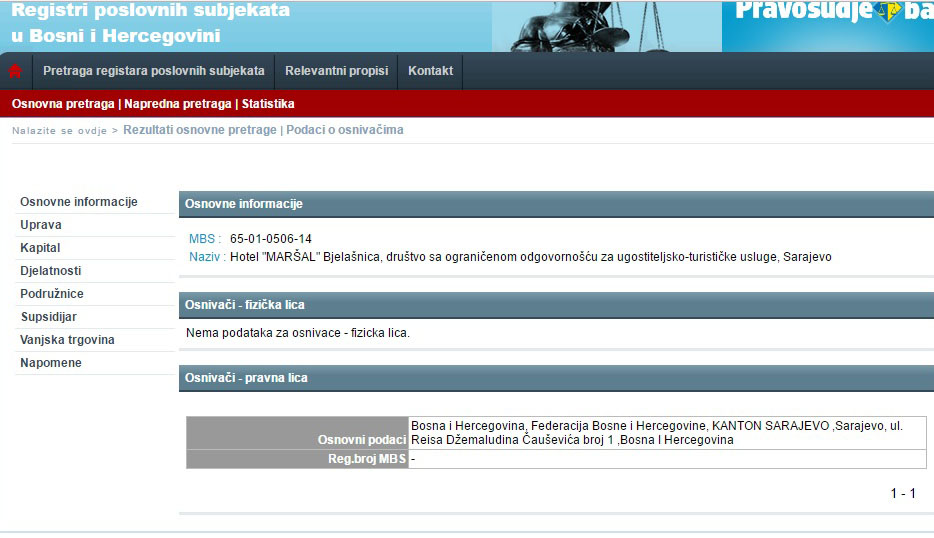Image resolution: width=934 pixels, height=538 pixels.
Task: Select Osnovne informacije in the sidebar
Action: [x=78, y=202]
